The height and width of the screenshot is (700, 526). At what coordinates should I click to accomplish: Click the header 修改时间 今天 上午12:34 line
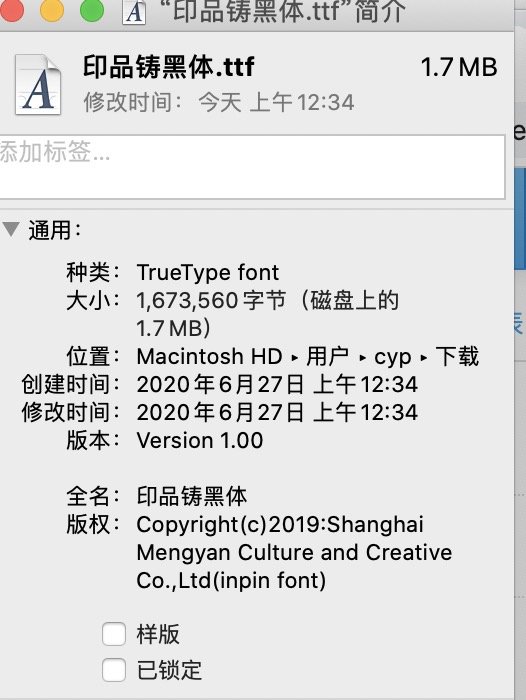click(219, 102)
